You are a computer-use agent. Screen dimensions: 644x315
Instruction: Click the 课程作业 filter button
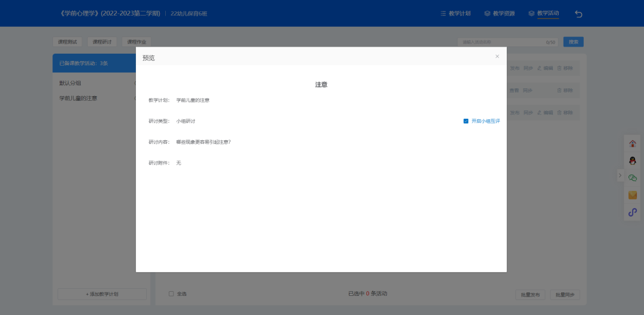tap(137, 42)
